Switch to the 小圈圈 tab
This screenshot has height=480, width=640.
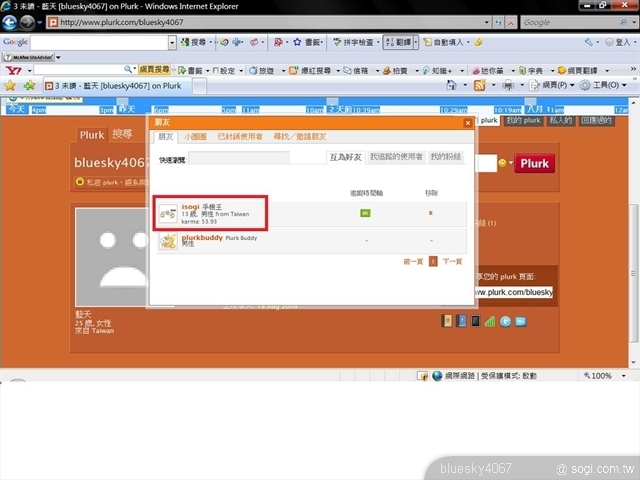[194, 136]
